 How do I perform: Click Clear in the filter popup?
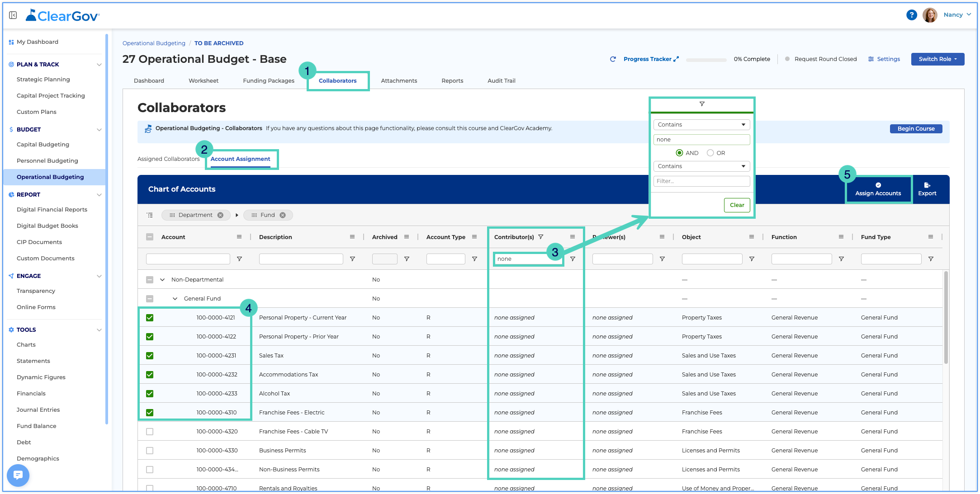(737, 205)
